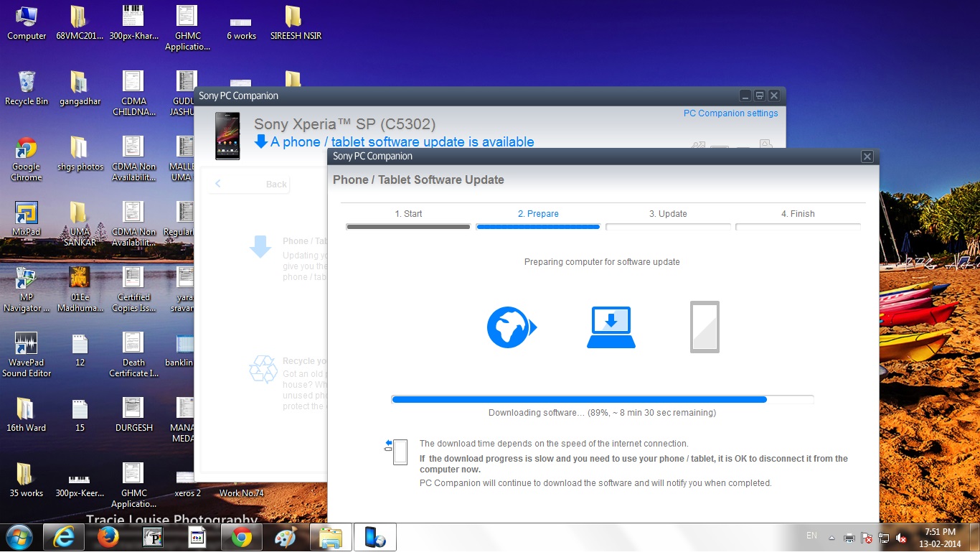The height and width of the screenshot is (560, 980).
Task: Click the blue download arrow beside the update link
Action: pyautogui.click(x=261, y=141)
